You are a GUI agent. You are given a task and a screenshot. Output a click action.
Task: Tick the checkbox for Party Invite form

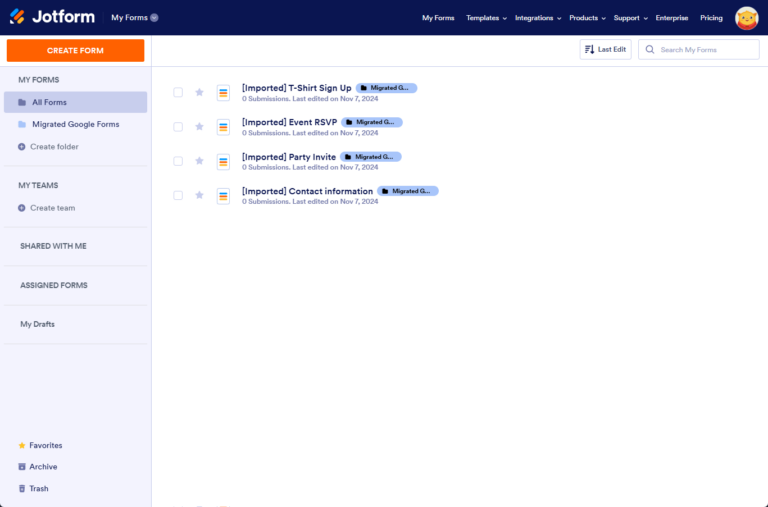pos(178,161)
